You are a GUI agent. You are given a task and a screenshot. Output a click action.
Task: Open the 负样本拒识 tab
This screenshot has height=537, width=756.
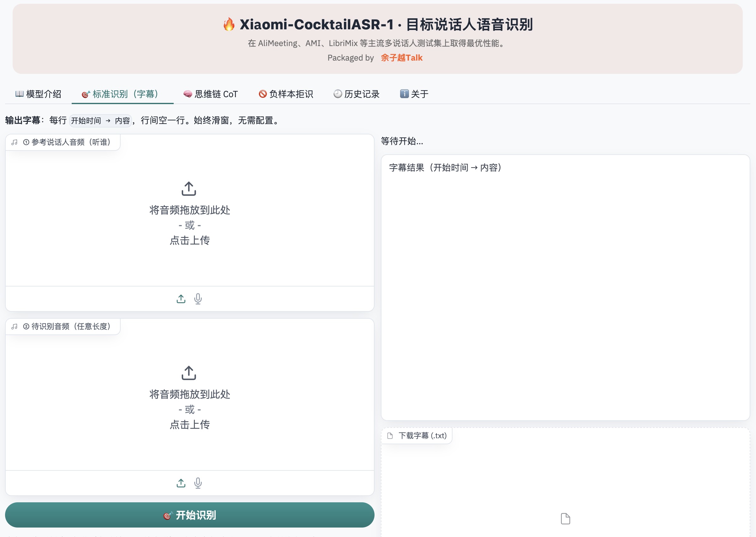[x=286, y=94]
